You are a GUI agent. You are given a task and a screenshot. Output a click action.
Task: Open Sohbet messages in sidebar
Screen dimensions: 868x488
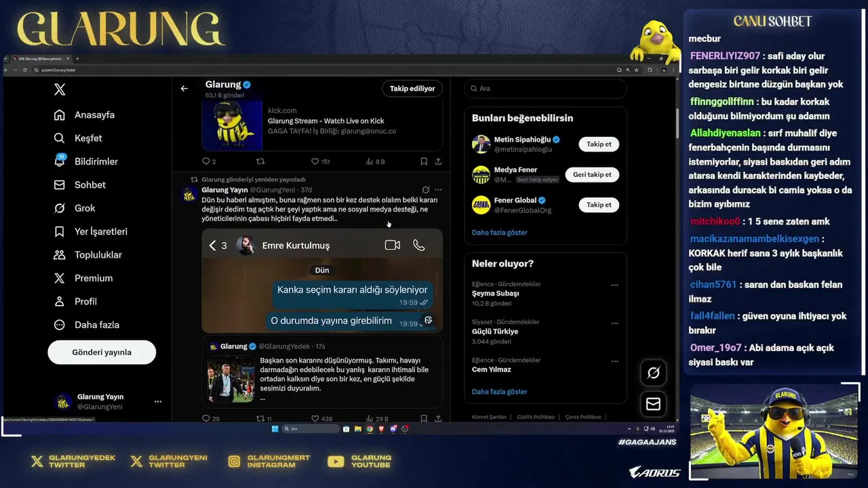tap(79, 185)
